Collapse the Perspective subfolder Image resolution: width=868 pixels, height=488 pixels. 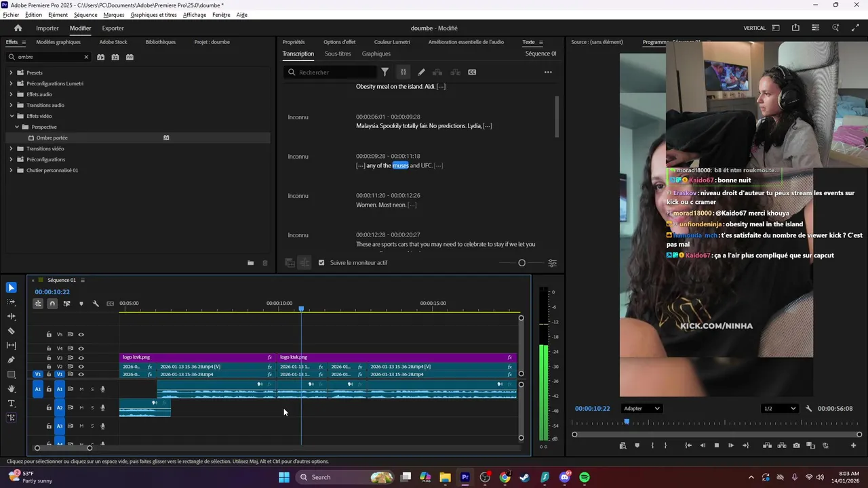coord(17,127)
